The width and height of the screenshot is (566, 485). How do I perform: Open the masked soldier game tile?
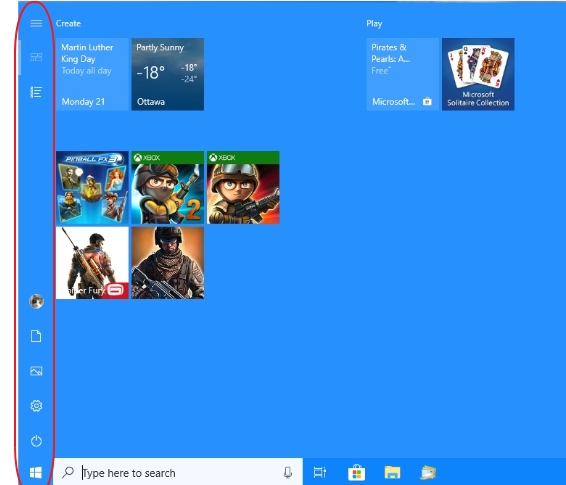(x=167, y=263)
